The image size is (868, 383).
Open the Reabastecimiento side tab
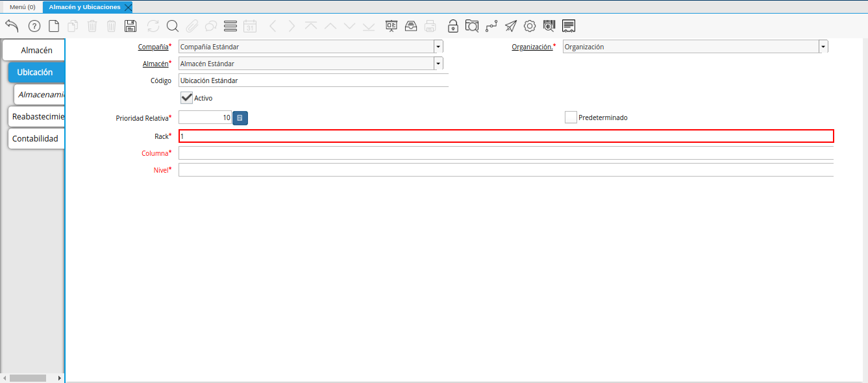pyautogui.click(x=37, y=116)
